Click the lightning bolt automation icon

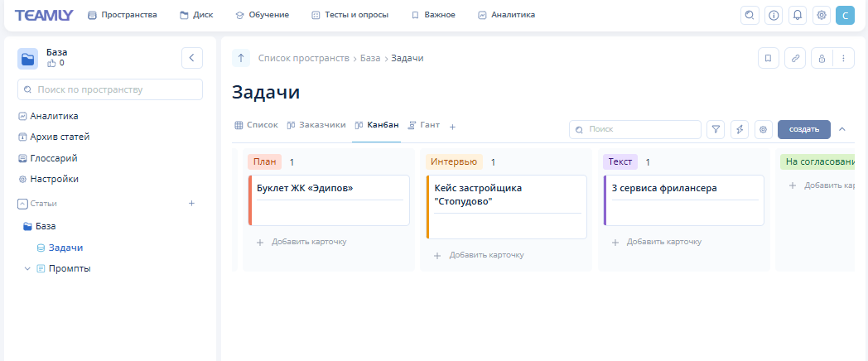[x=740, y=129]
